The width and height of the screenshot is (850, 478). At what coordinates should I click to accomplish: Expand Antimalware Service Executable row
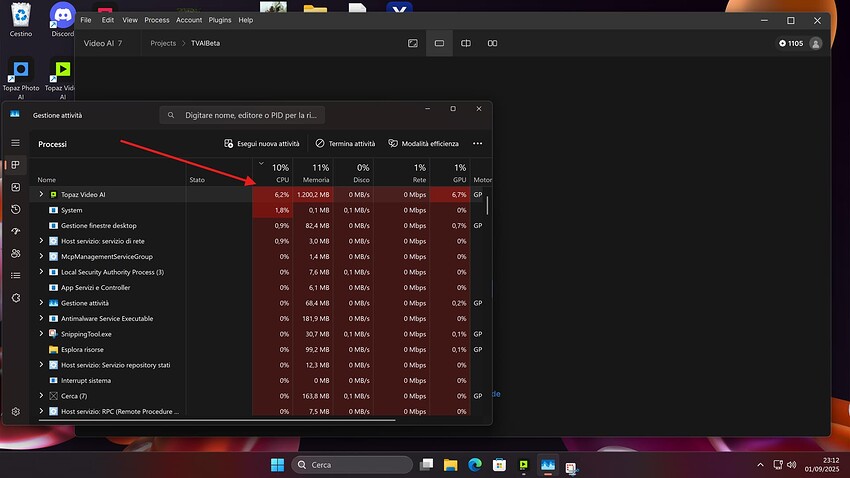(41, 318)
